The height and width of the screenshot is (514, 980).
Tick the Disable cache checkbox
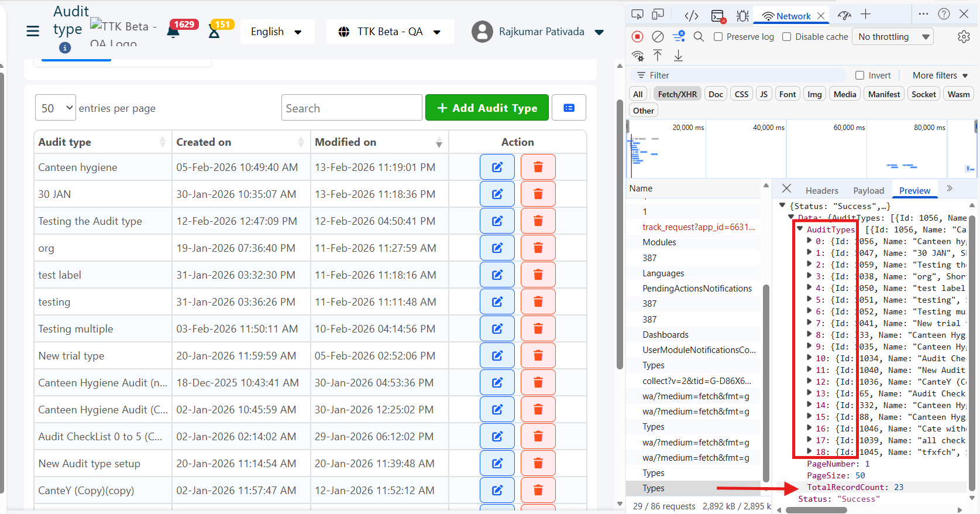point(787,37)
